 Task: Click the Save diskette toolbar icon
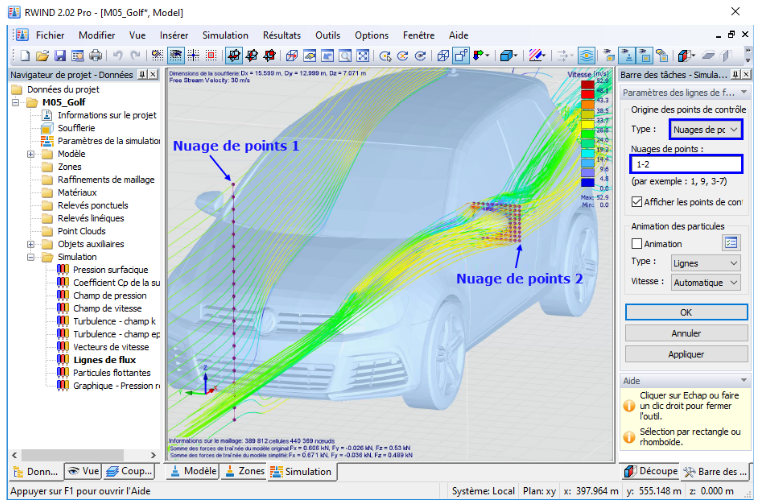60,56
